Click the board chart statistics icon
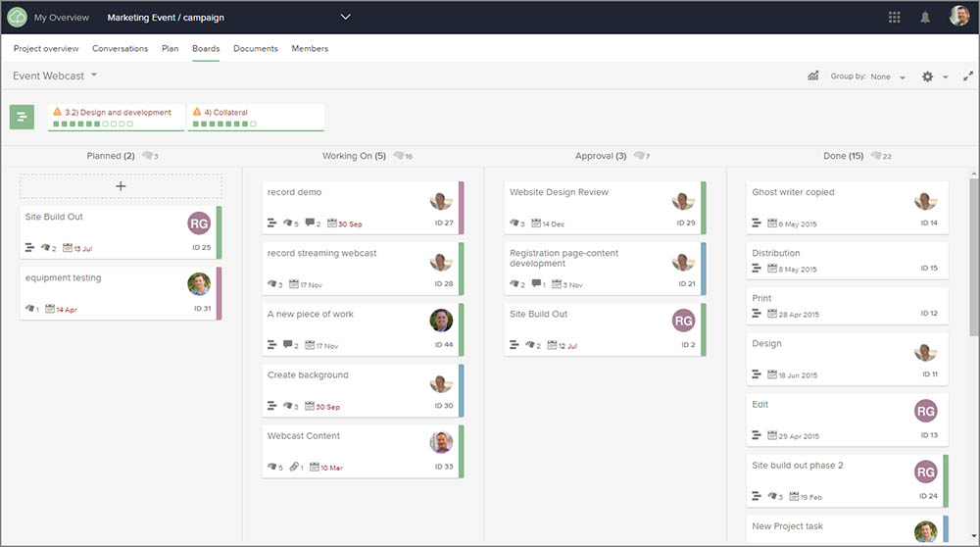The height and width of the screenshot is (547, 980). 812,76
